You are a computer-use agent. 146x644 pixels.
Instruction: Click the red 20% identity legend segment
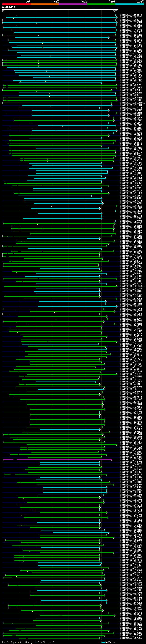coord(16,4)
